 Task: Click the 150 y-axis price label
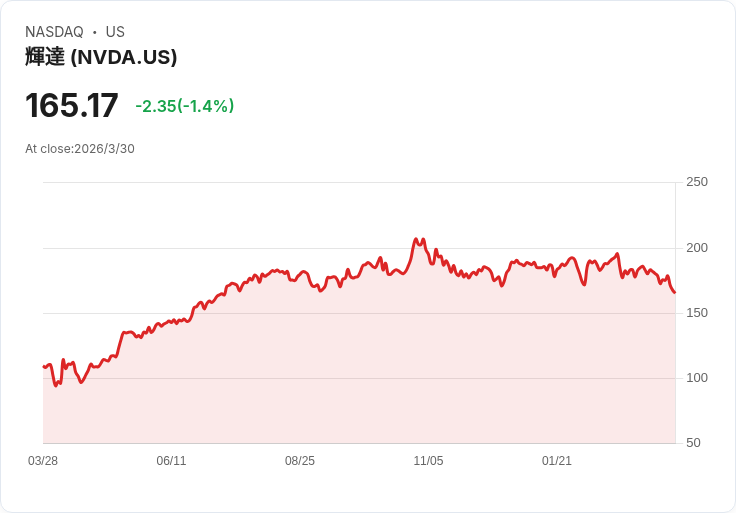point(696,313)
